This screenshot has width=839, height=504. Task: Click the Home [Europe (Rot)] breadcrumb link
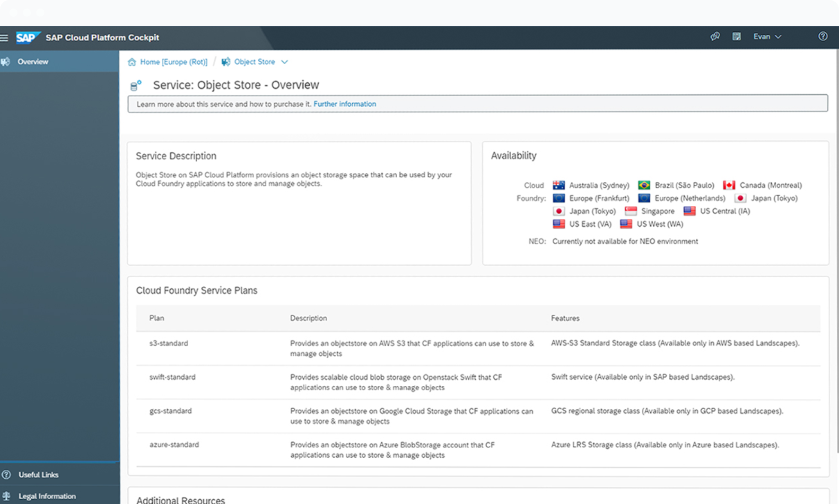point(173,62)
